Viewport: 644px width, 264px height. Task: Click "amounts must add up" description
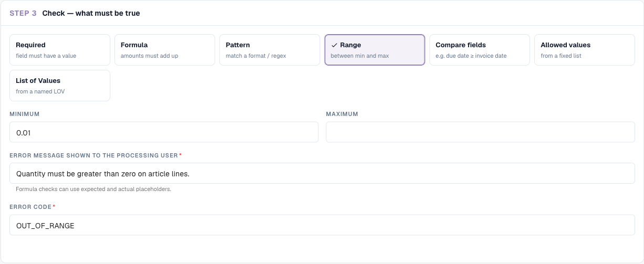(x=149, y=56)
